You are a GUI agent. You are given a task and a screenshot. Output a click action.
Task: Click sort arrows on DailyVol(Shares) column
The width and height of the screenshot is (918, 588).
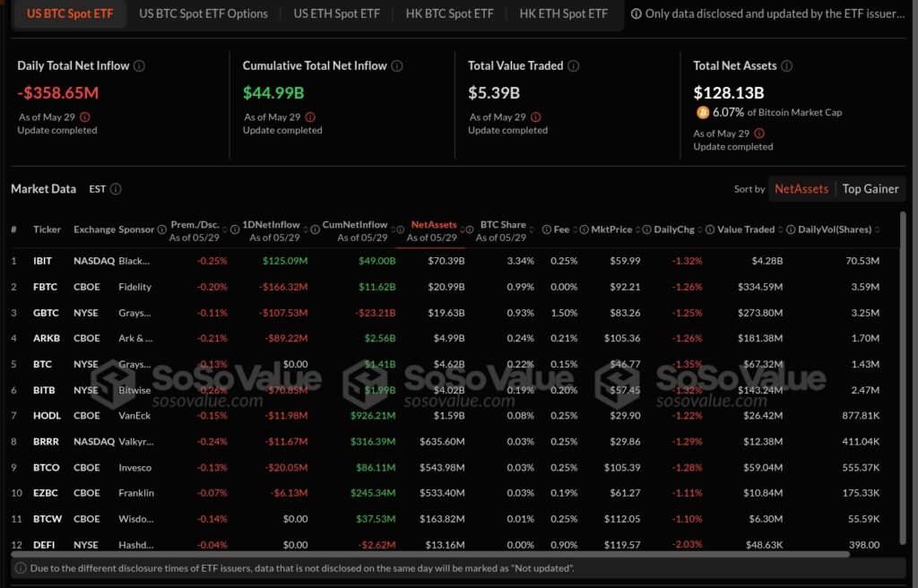877,229
